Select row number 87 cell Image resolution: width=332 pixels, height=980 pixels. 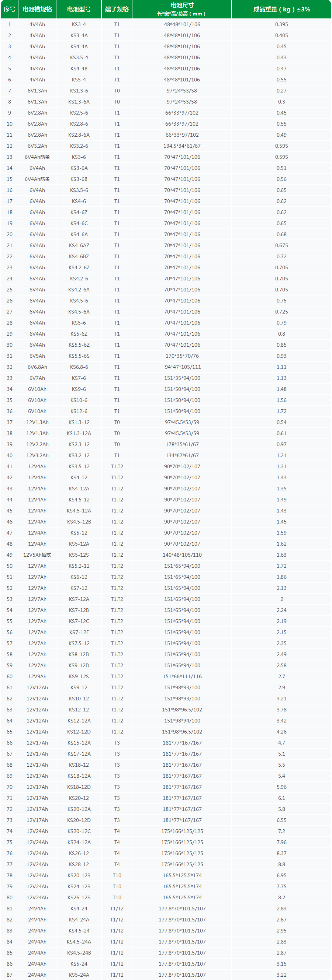(10, 975)
